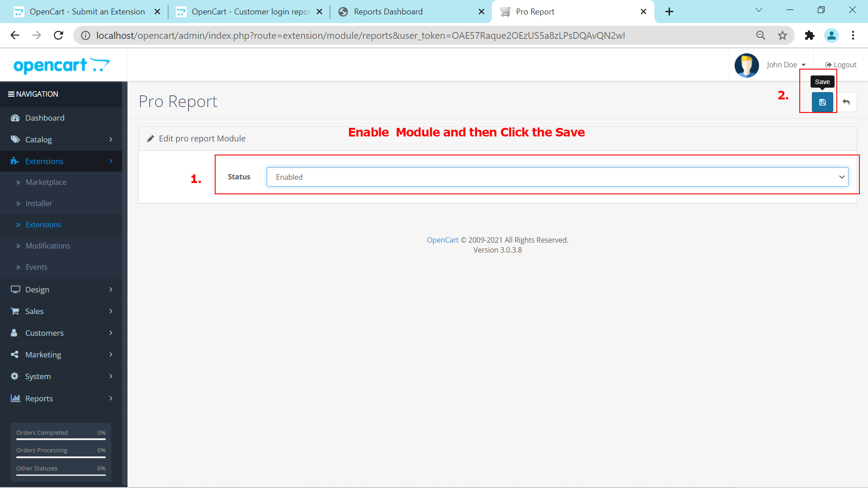Click the Marketing share icon
The width and height of the screenshot is (868, 488).
[x=14, y=355]
